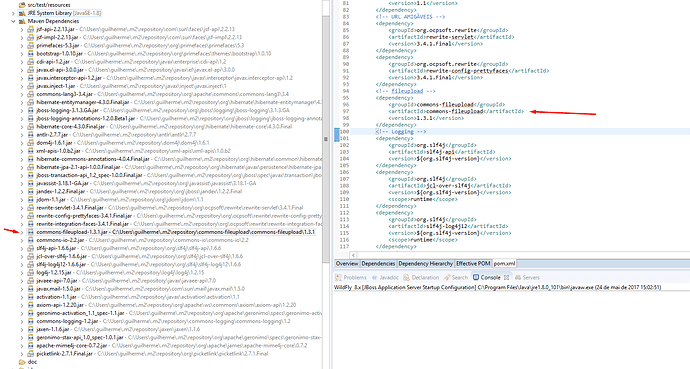Click the log4j-1.2.15.jar jar icon

pos(30,273)
